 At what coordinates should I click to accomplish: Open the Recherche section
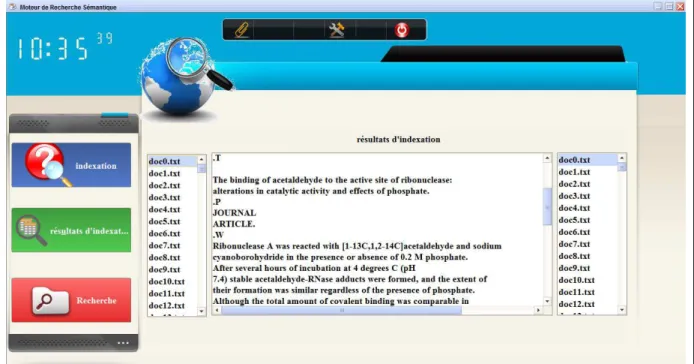71,300
